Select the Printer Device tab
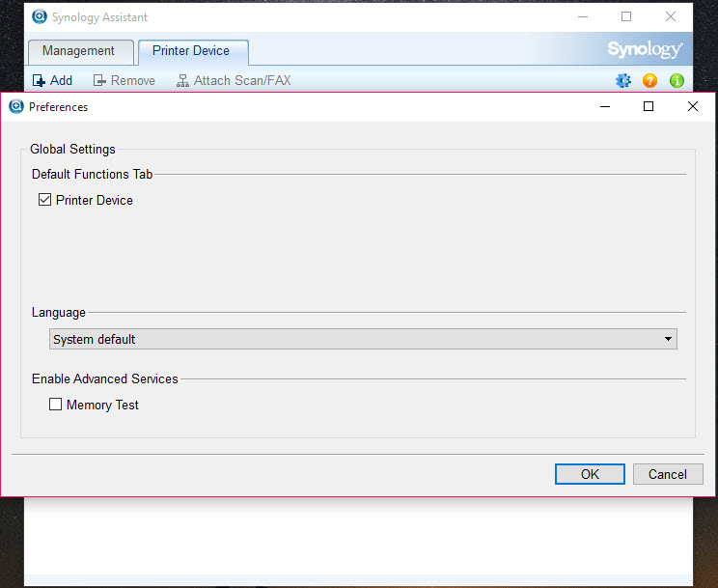The image size is (718, 588). pyautogui.click(x=193, y=52)
